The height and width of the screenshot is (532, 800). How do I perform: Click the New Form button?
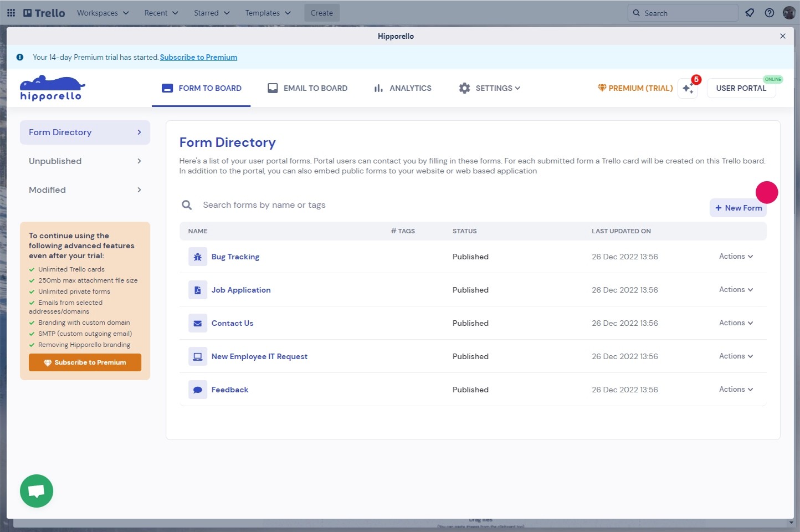pos(738,208)
